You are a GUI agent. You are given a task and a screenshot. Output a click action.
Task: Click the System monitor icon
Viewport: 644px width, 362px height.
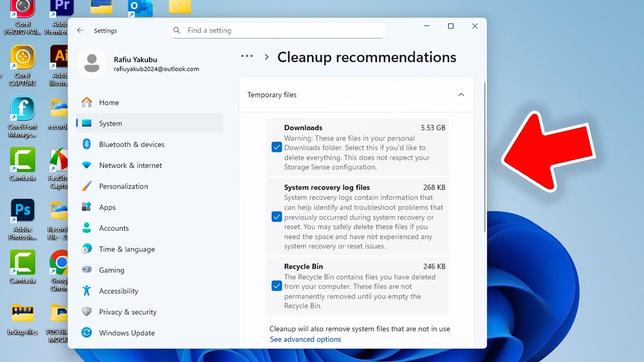[87, 123]
